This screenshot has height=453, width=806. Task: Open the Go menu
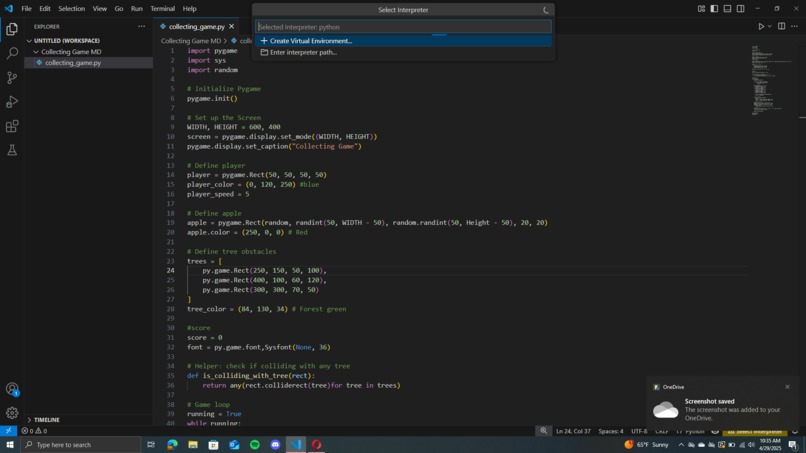(119, 9)
